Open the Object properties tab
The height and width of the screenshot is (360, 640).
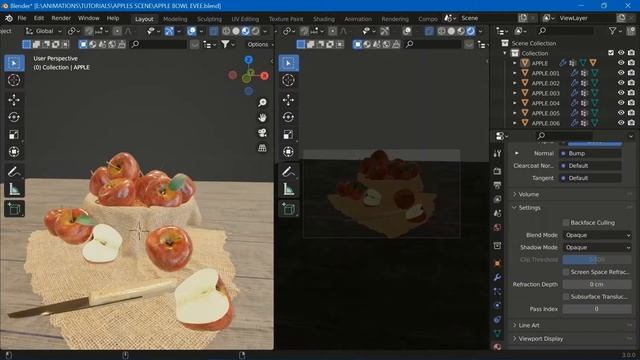(497, 263)
